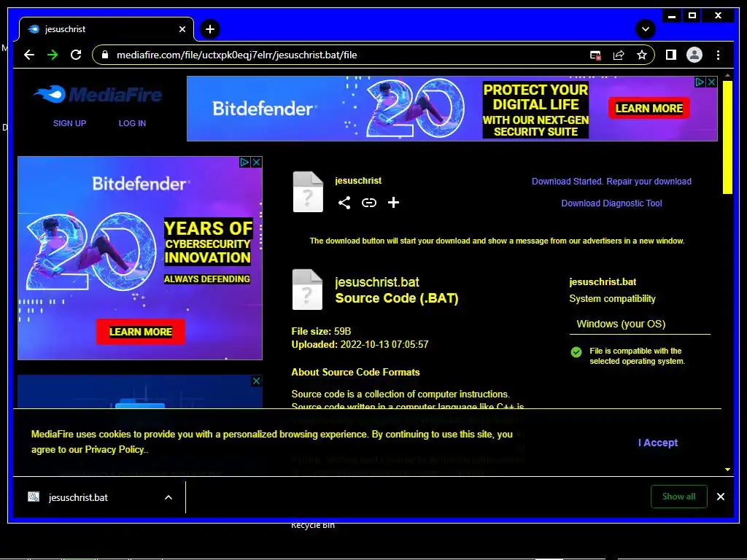This screenshot has width=747, height=560.
Task: Click the green compatibility check icon
Action: tap(576, 352)
